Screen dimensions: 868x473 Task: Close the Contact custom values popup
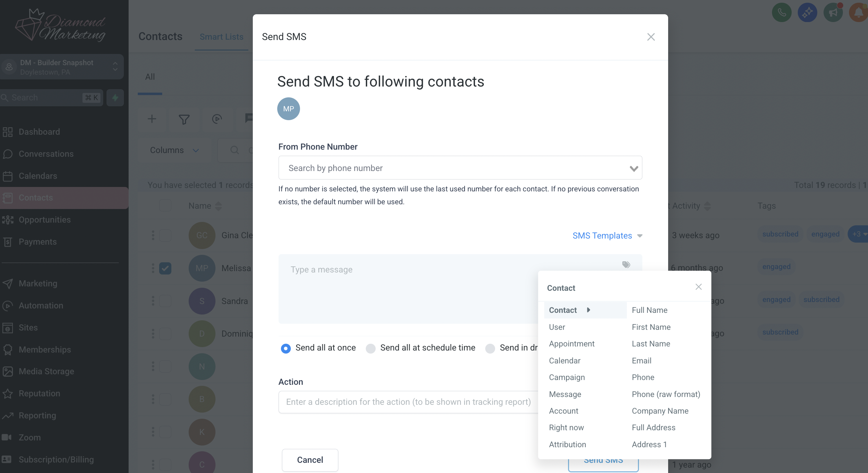(698, 287)
